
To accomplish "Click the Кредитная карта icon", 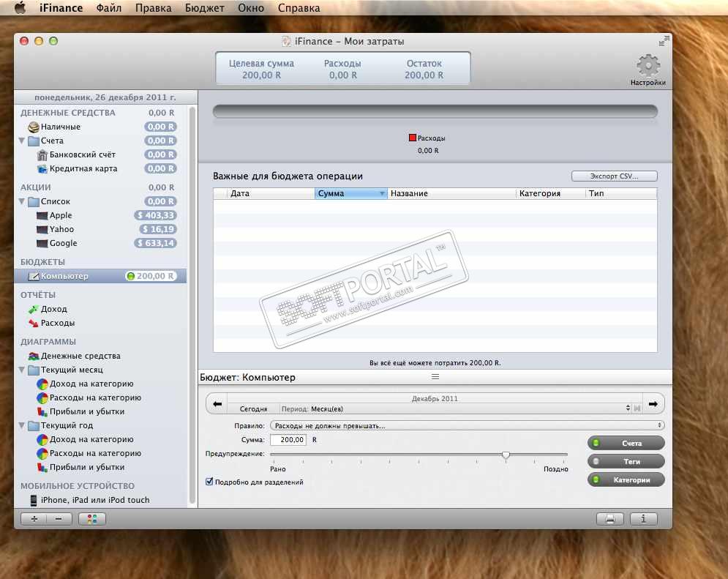I will pyautogui.click(x=42, y=168).
